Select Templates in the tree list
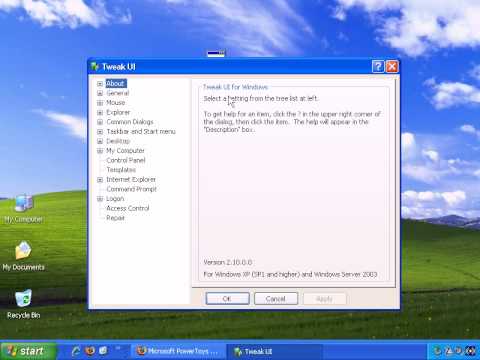This screenshot has width=480, height=360. pos(121,170)
